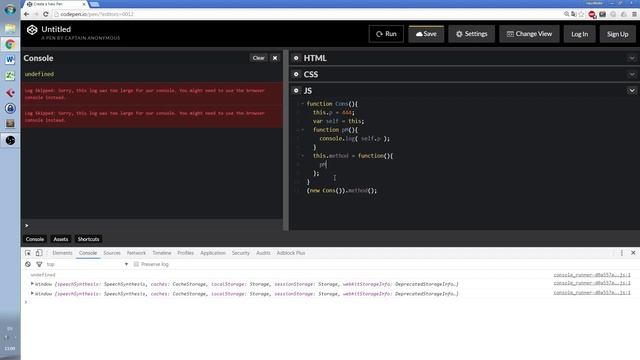This screenshot has height=360, width=640.
Task: Switch to DevTools Sources tab
Action: (x=112, y=253)
